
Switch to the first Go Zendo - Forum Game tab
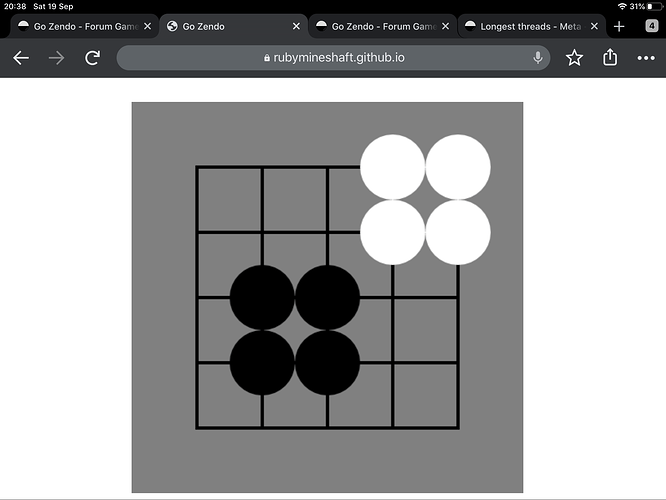coord(79,26)
